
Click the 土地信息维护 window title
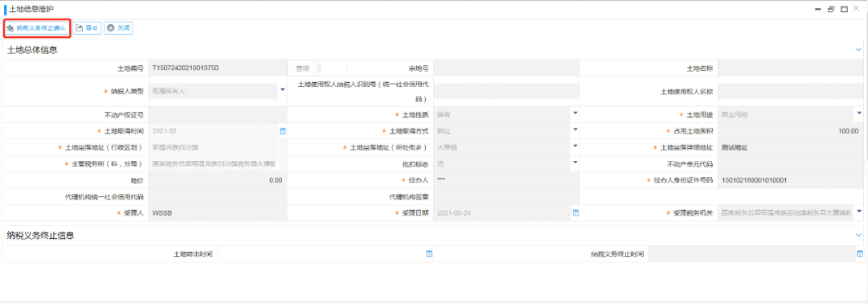(32, 10)
